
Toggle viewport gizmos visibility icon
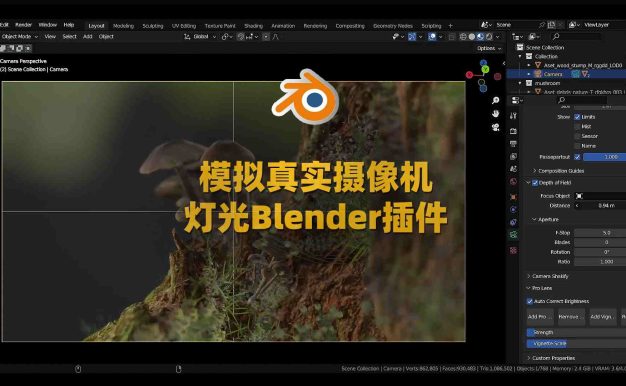[412, 37]
